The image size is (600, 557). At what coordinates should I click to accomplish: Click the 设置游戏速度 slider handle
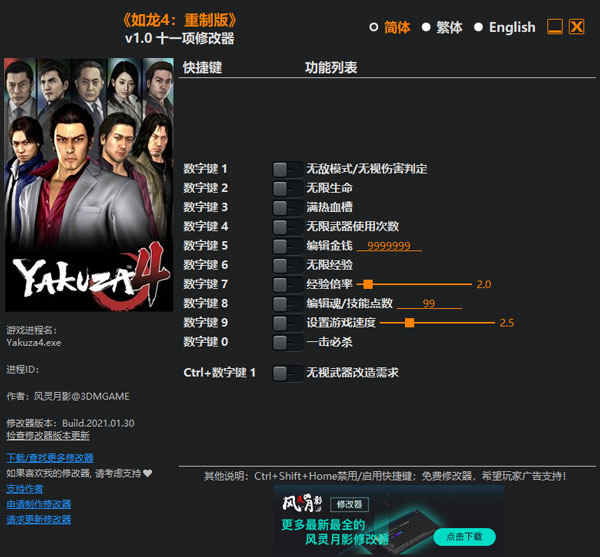pyautogui.click(x=409, y=323)
